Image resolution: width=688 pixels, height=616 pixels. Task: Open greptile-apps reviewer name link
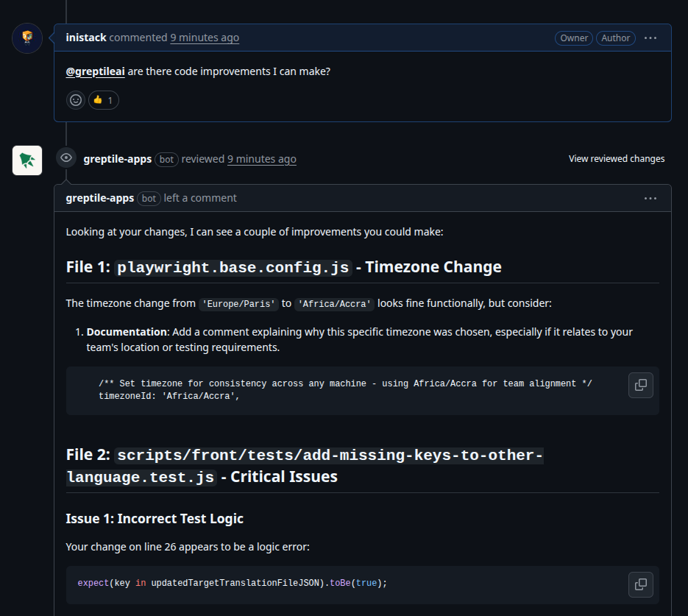118,159
